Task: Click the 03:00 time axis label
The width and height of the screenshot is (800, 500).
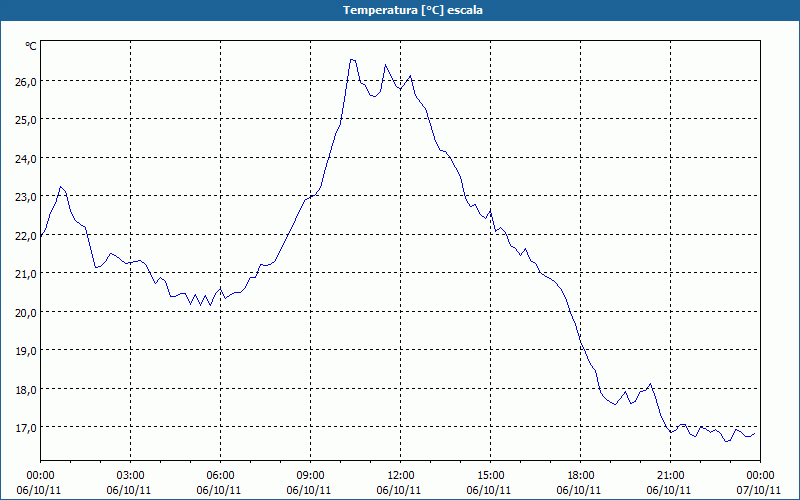Action: 130,476
